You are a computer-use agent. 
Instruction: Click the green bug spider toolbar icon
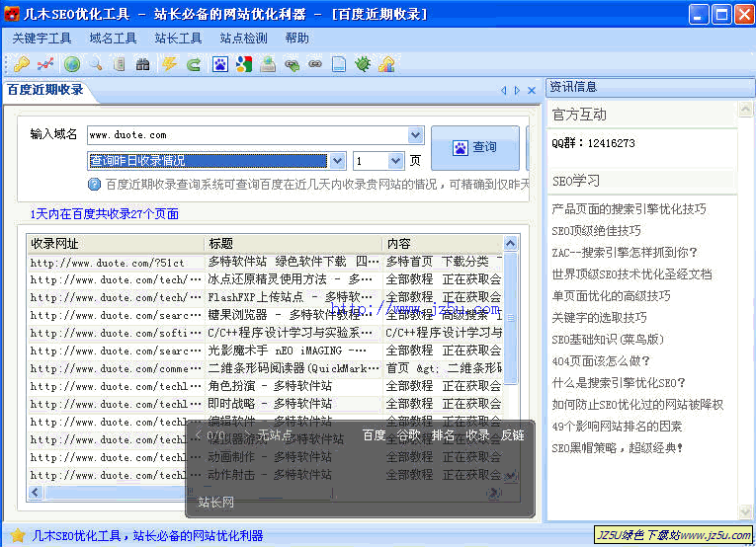coord(363,64)
